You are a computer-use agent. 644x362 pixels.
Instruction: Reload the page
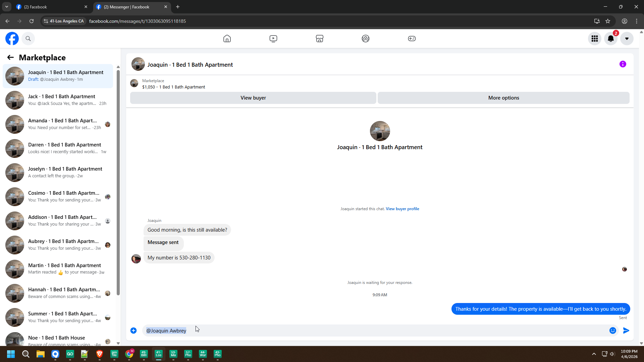click(32, 21)
